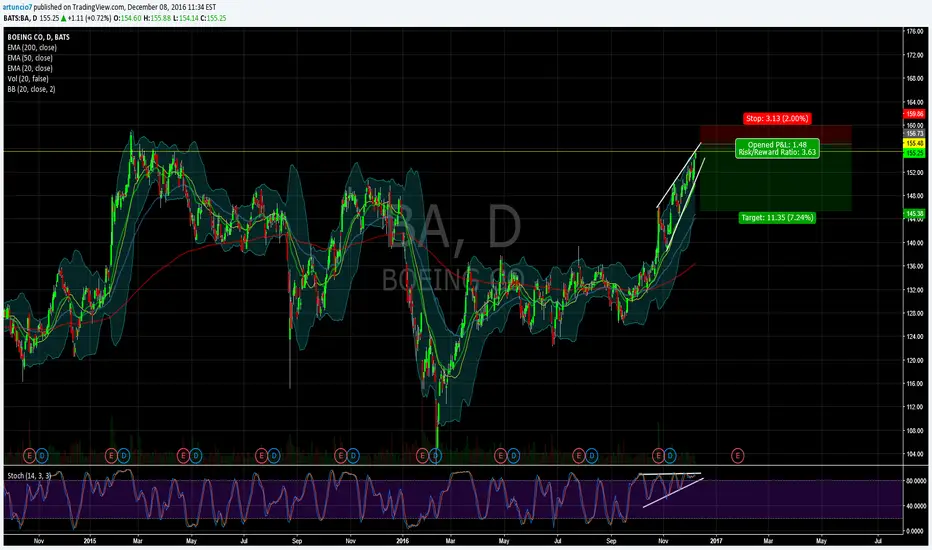Select the upper white channel trend line
The width and height of the screenshot is (932, 550).
(x=679, y=175)
